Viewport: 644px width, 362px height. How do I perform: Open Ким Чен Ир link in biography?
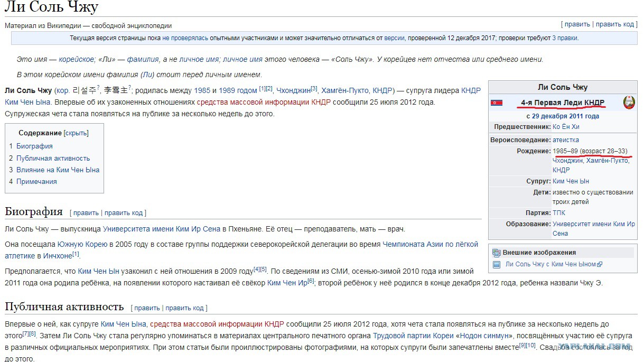tap(287, 283)
